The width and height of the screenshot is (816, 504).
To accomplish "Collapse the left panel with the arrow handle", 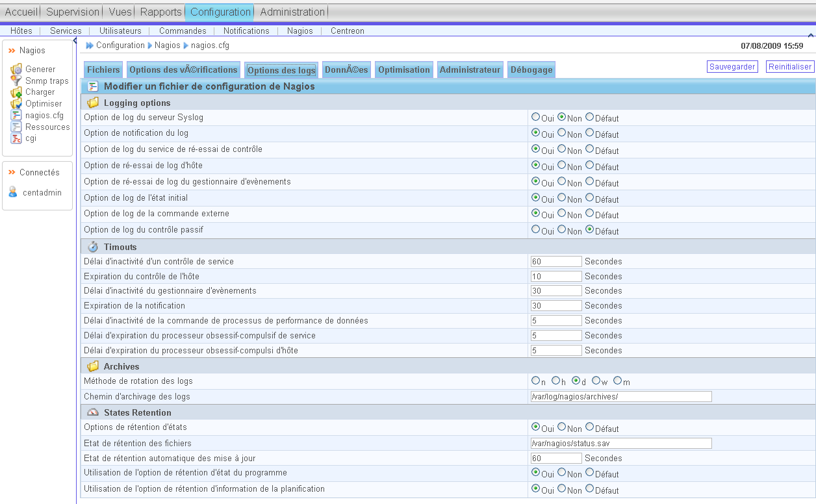I will point(75,40).
